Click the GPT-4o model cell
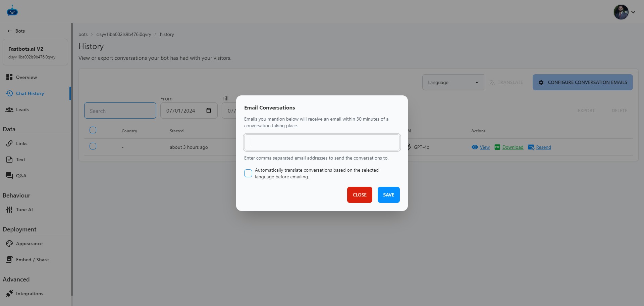Viewport: 644px width, 306px height. pyautogui.click(x=421, y=147)
